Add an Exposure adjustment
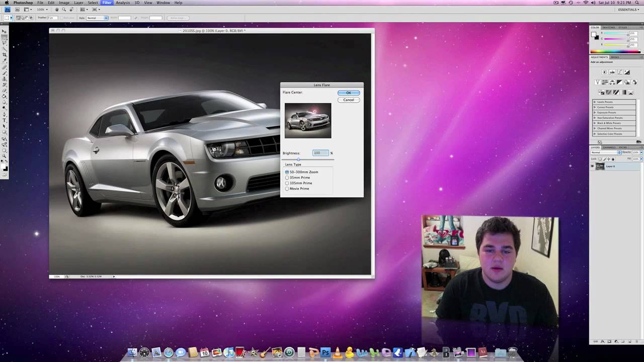 (x=627, y=72)
